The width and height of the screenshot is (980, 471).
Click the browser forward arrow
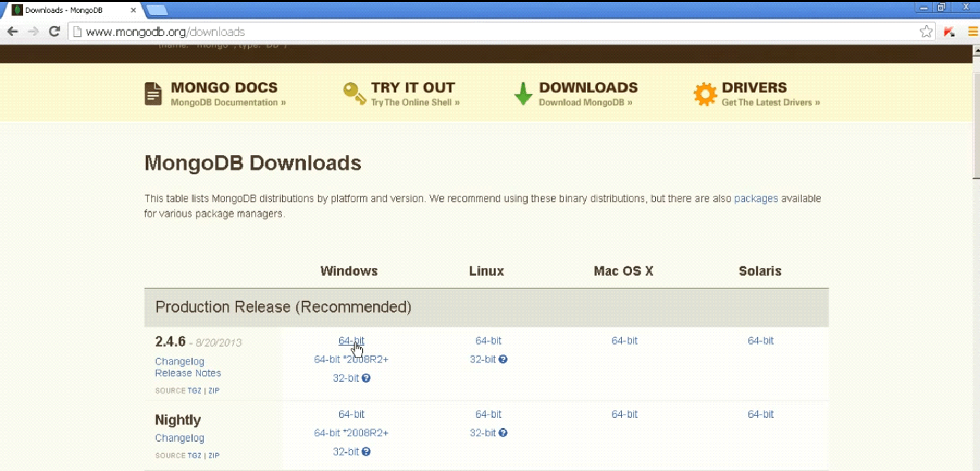[x=33, y=31]
